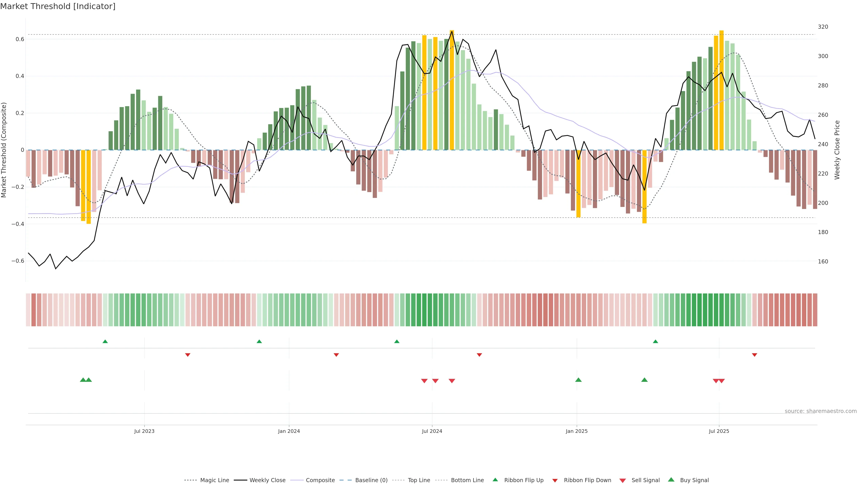The width and height of the screenshot is (868, 488).
Task: Select the Ribbon Flip Down marker after Jul 2025
Action: coord(755,355)
